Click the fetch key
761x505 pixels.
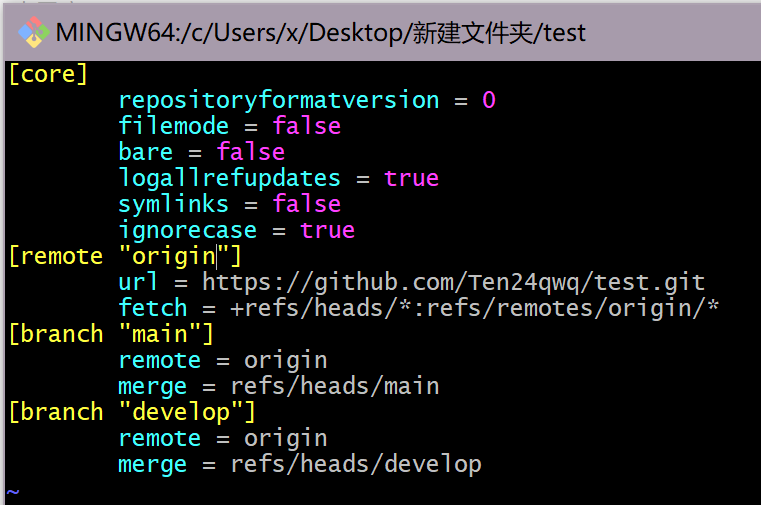[x=153, y=308]
